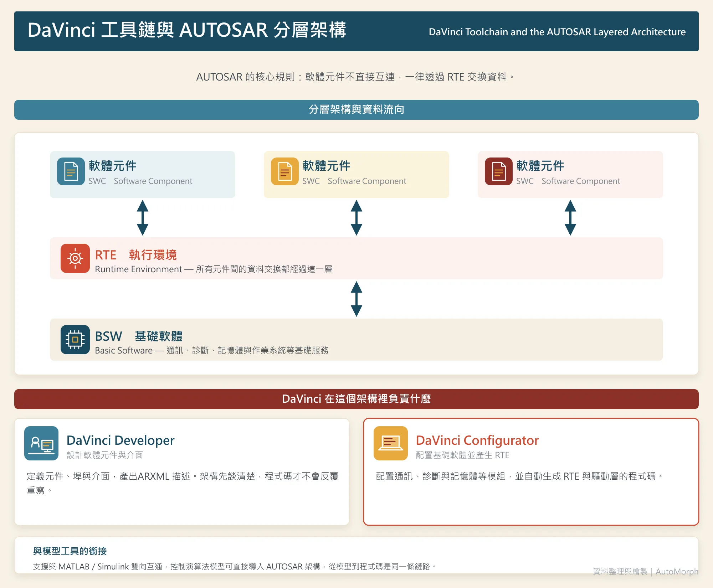Click the 配置通訊、診斷與記憶體等模組 description

[520, 476]
